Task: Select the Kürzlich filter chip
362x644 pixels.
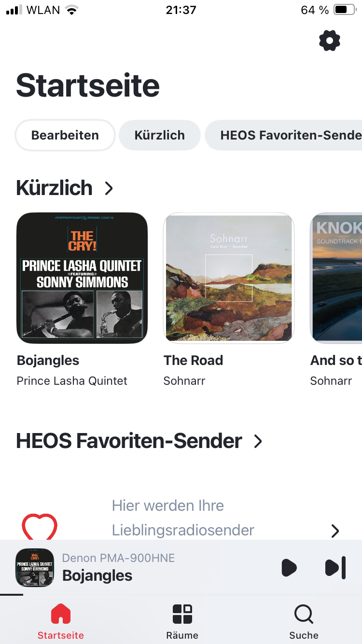Action: (x=159, y=135)
